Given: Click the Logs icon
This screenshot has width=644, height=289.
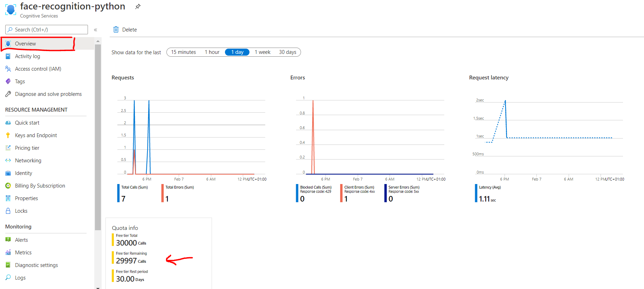Looking at the screenshot, I should (8, 278).
